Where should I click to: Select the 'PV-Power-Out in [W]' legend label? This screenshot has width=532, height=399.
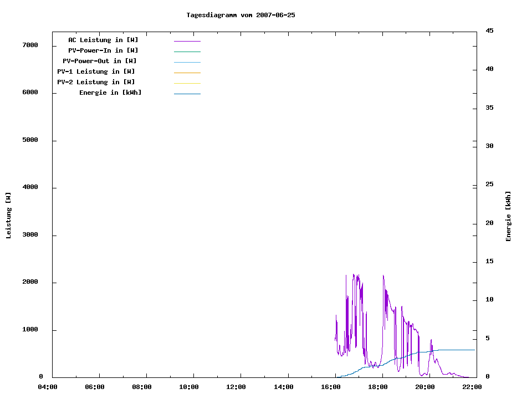(100, 61)
